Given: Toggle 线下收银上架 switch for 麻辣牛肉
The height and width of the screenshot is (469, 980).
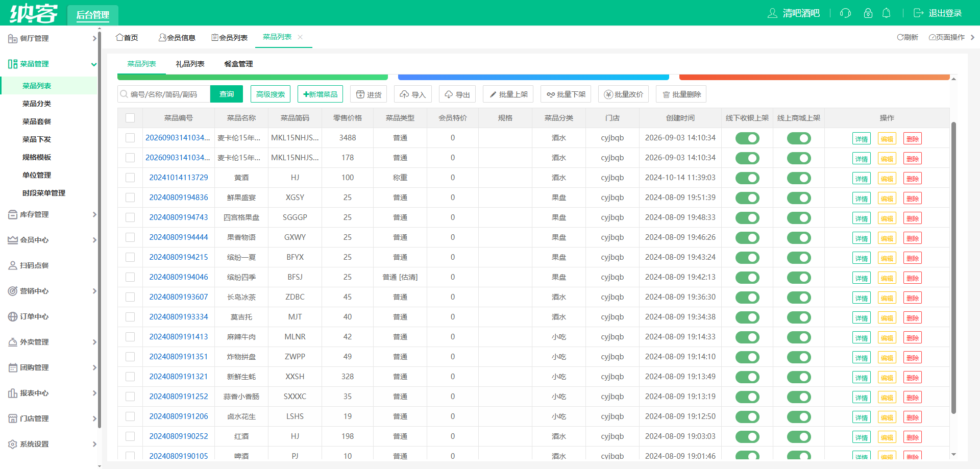Looking at the screenshot, I should [747, 337].
